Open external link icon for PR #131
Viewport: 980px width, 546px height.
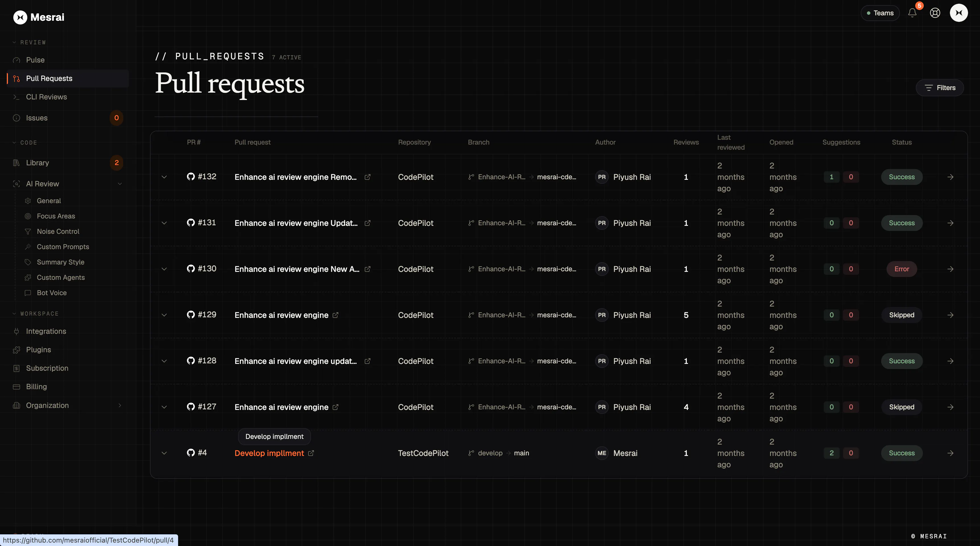click(x=368, y=223)
